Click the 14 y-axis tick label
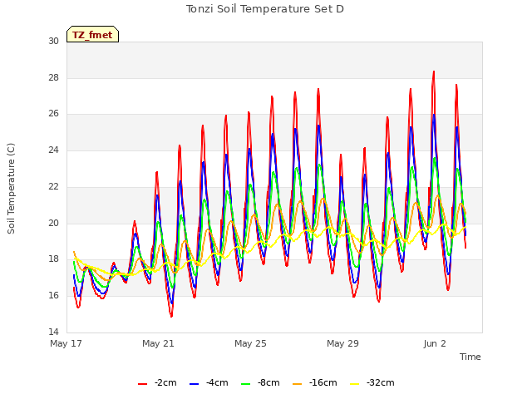 (x=53, y=332)
